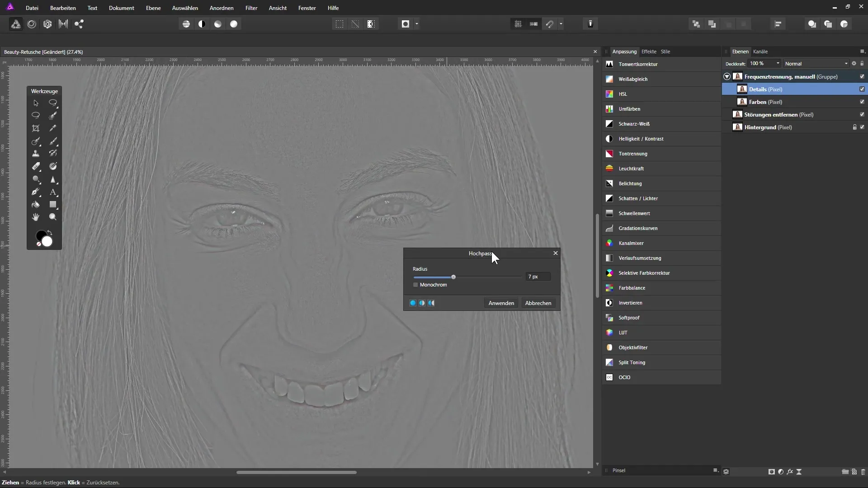The image size is (868, 488).
Task: Open the Deckkraft opacity dropdown
Action: 778,63
